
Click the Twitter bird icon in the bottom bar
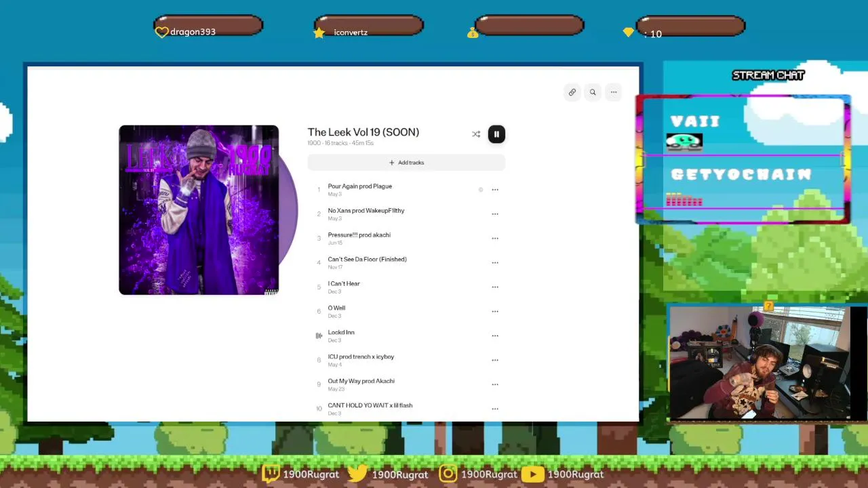[x=357, y=474]
